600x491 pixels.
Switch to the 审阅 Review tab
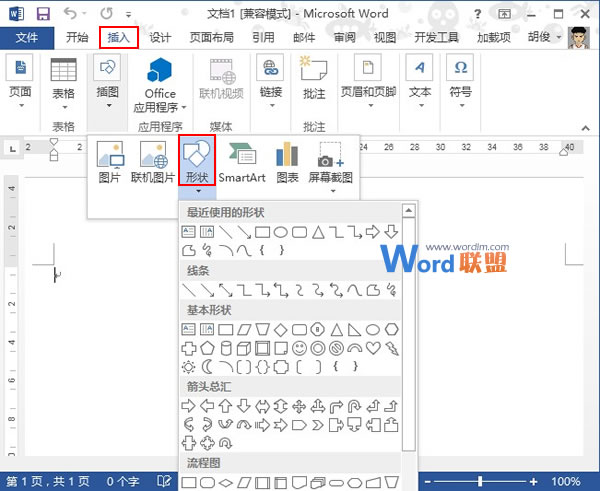click(x=345, y=38)
